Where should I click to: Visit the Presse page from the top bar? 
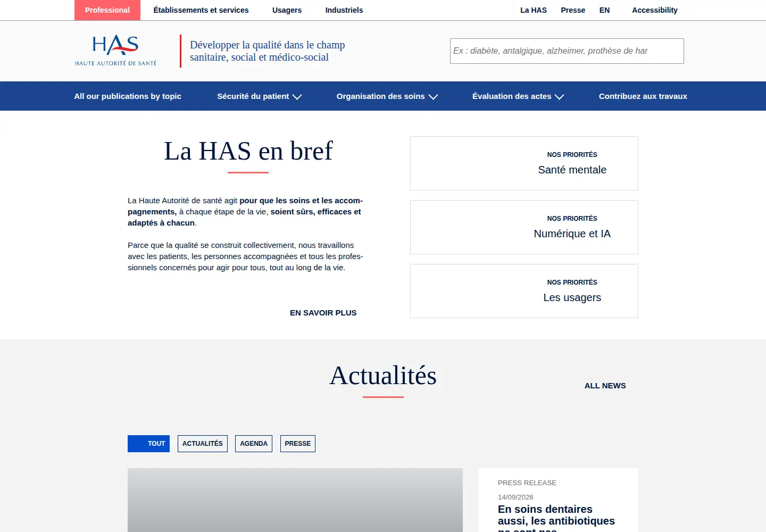click(x=573, y=10)
